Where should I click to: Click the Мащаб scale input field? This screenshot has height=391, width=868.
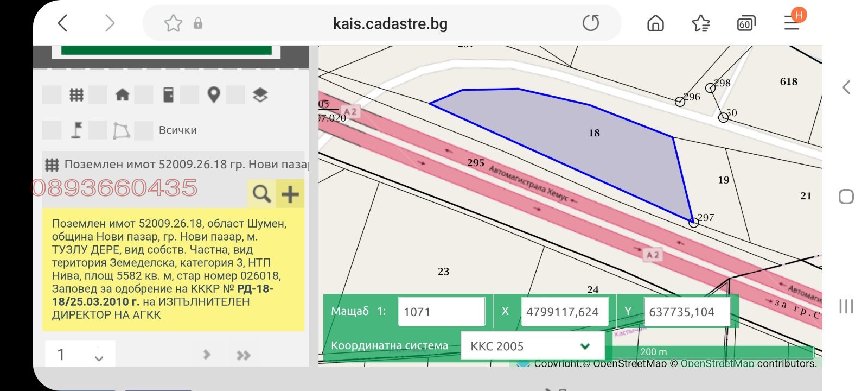tap(441, 312)
